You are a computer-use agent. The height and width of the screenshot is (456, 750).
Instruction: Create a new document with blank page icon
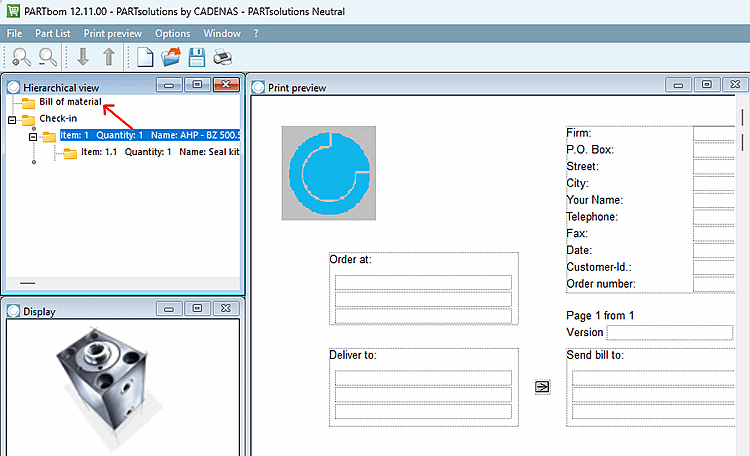tap(145, 57)
